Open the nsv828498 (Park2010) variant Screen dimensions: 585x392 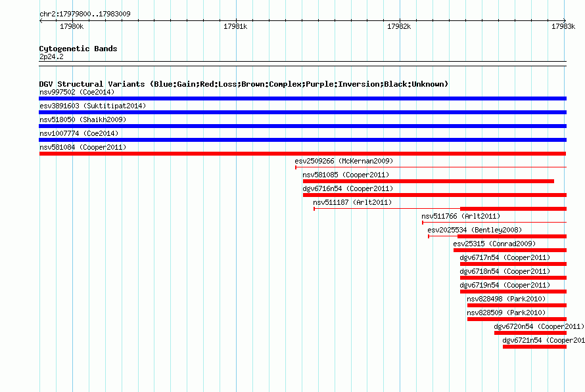click(506, 299)
